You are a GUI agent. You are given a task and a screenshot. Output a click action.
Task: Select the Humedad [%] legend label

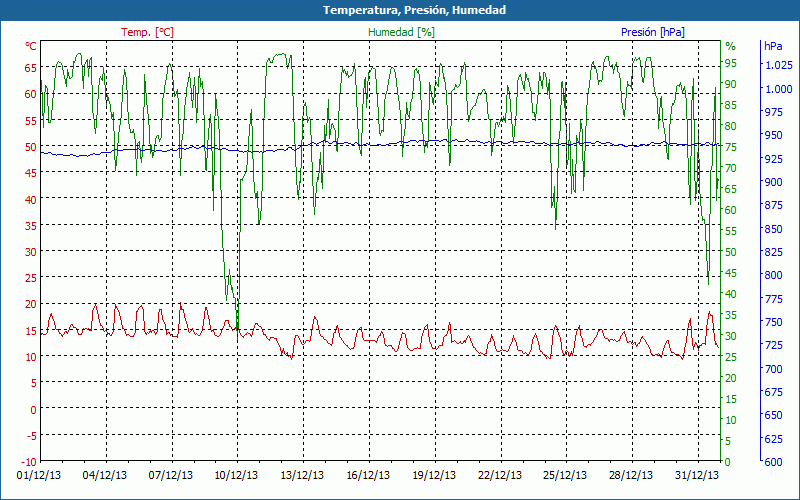click(402, 32)
